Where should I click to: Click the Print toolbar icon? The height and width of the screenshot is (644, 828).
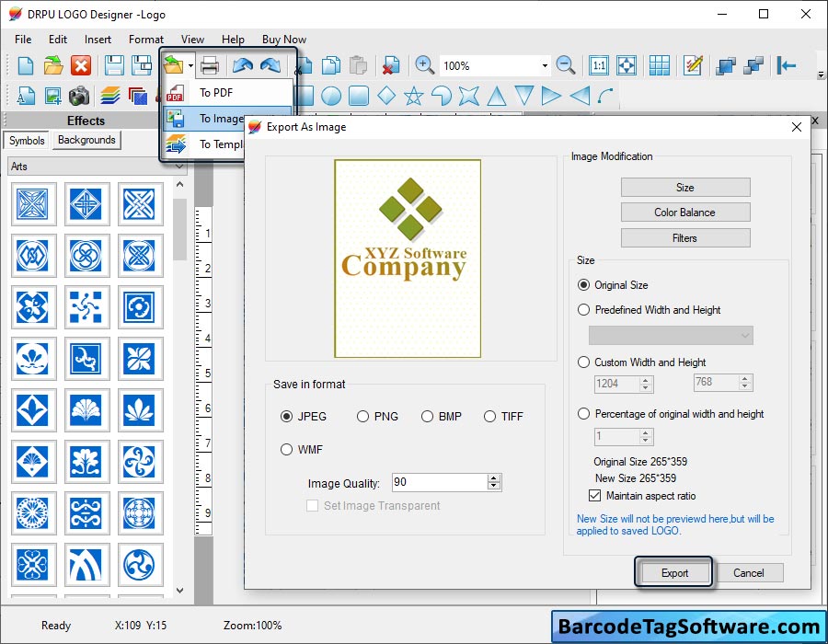[210, 65]
